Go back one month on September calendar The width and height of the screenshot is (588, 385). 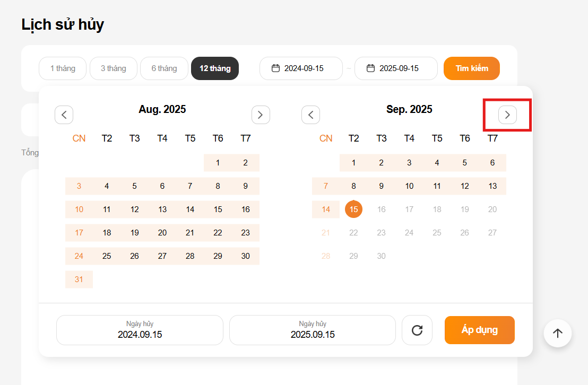point(310,115)
